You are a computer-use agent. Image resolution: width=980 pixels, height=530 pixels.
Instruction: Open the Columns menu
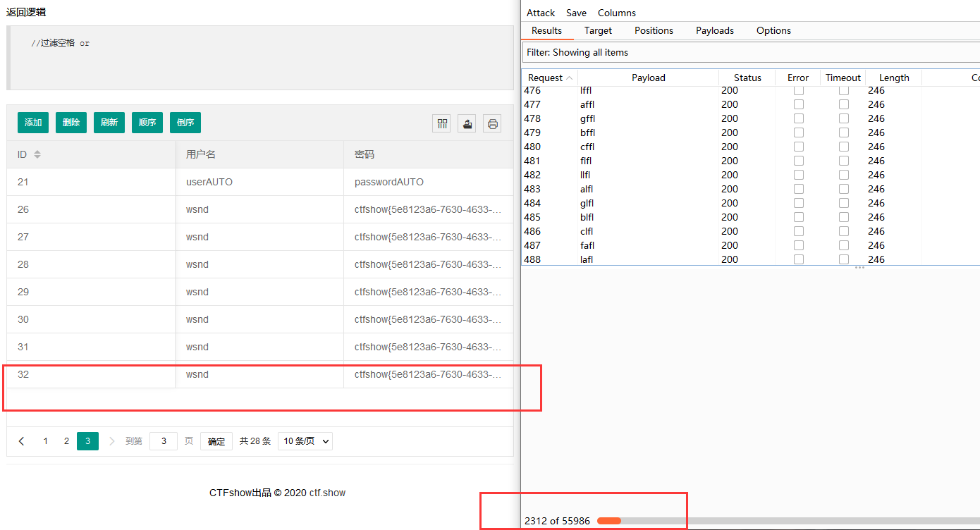click(617, 13)
